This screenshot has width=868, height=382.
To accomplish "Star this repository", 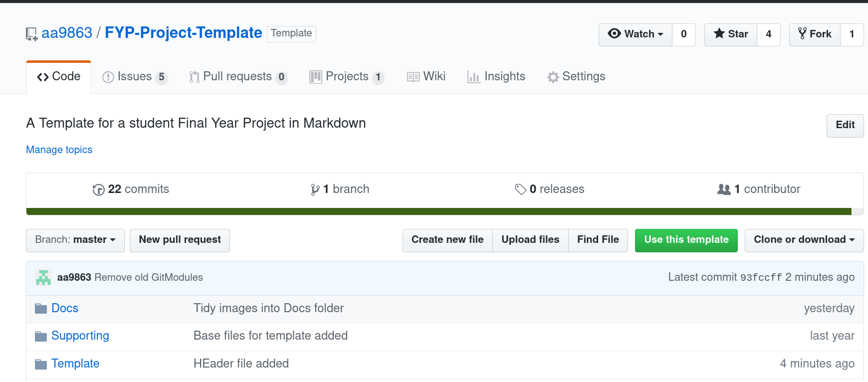I will 731,34.
